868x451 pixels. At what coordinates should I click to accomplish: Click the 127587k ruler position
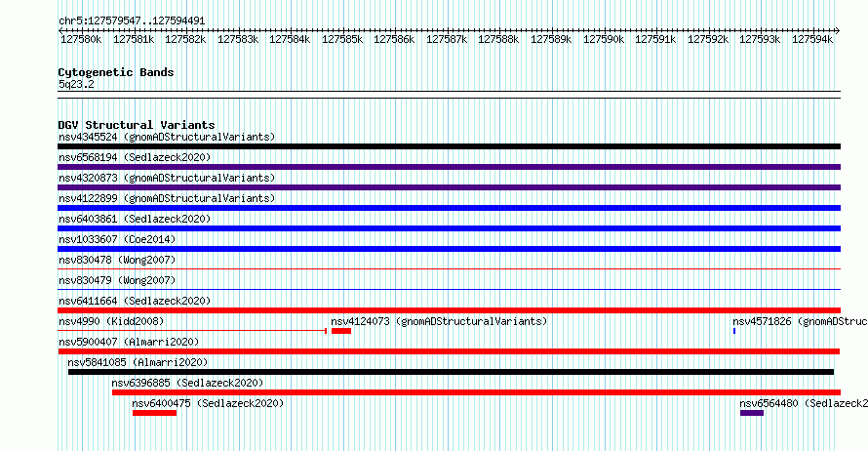click(447, 39)
